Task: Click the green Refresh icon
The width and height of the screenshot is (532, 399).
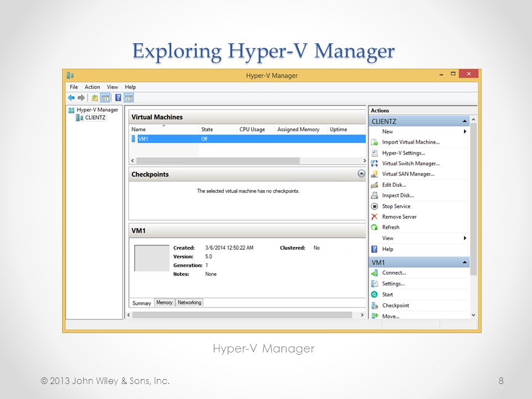Action: [x=375, y=227]
